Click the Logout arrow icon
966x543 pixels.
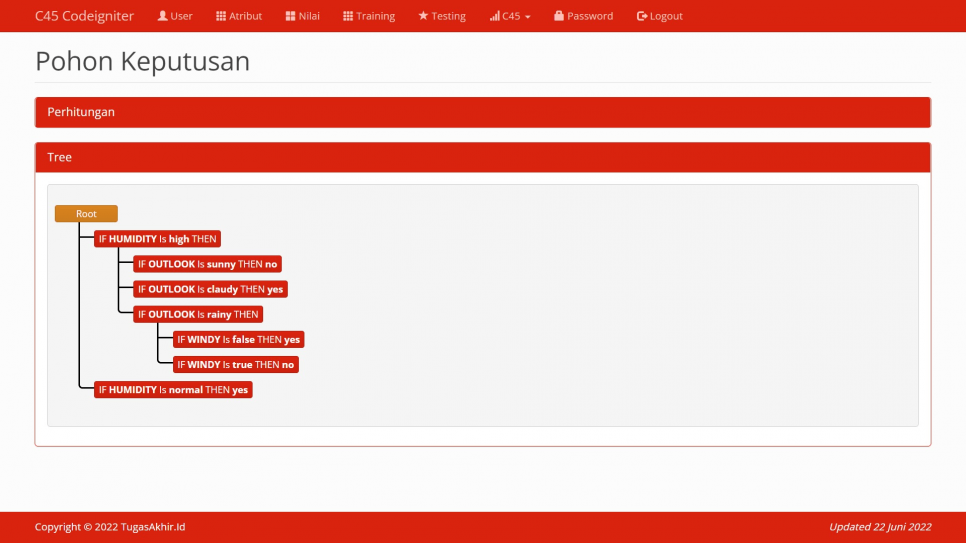pyautogui.click(x=642, y=16)
